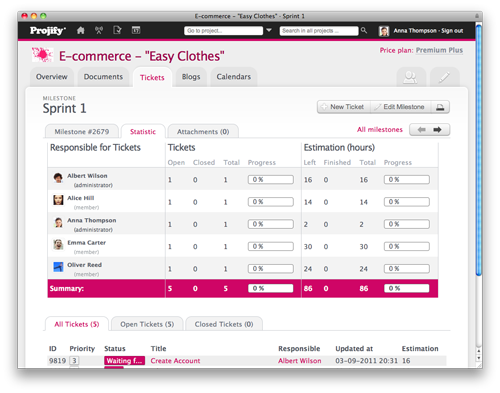This screenshot has height=393, width=500.
Task: Click the search magnifier icon
Action: tap(364, 30)
